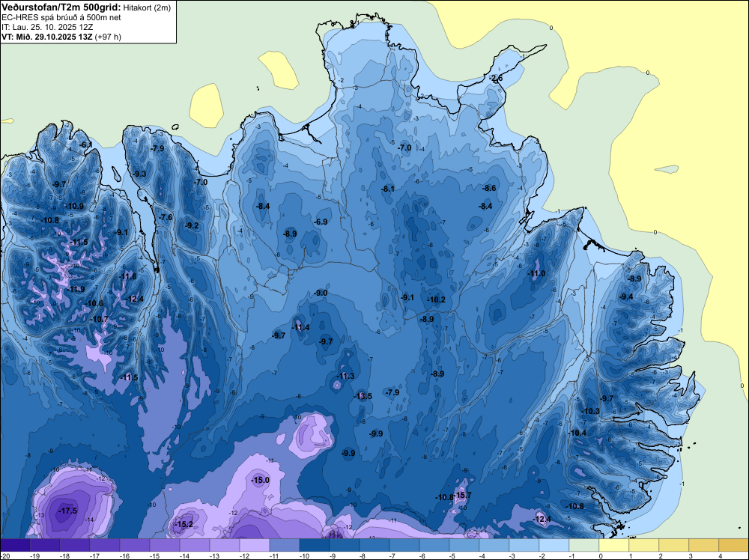Click the -9.4 temperature label
This screenshot has width=749, height=560.
coord(626,297)
